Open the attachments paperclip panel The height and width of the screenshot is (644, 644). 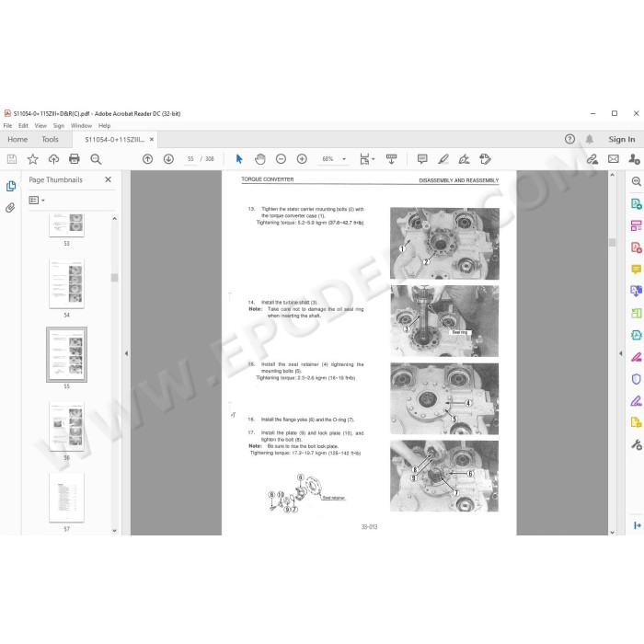click(11, 207)
